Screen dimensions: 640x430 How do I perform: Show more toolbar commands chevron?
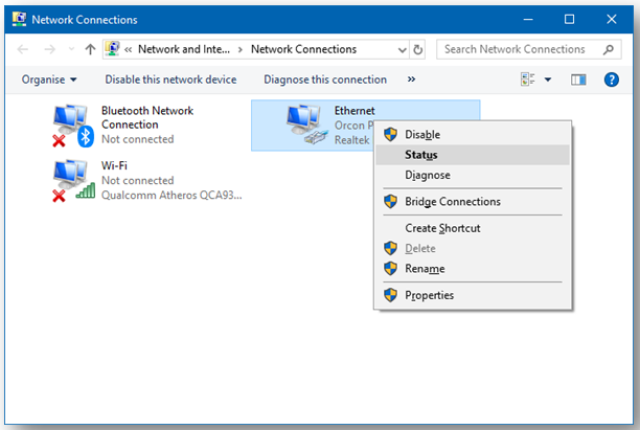411,79
